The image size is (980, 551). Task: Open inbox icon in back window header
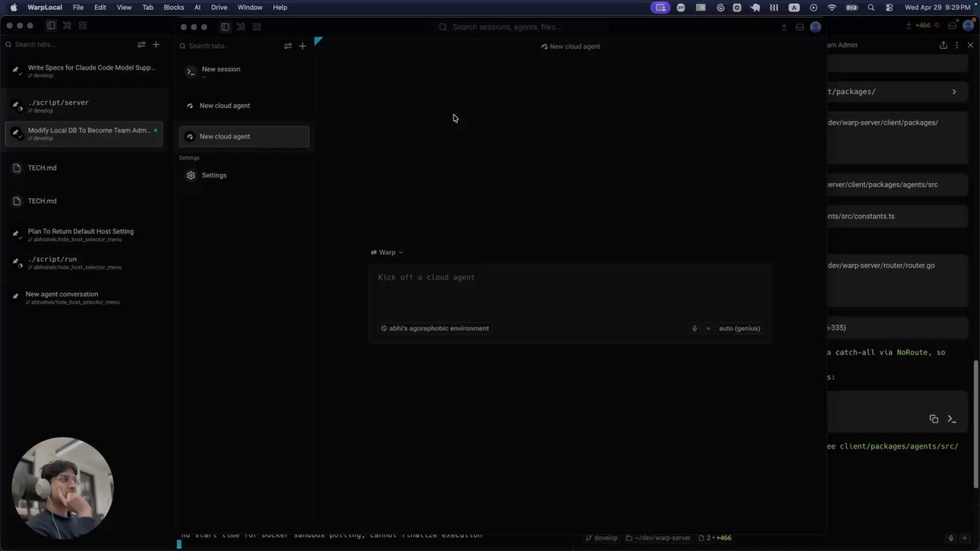(x=952, y=25)
